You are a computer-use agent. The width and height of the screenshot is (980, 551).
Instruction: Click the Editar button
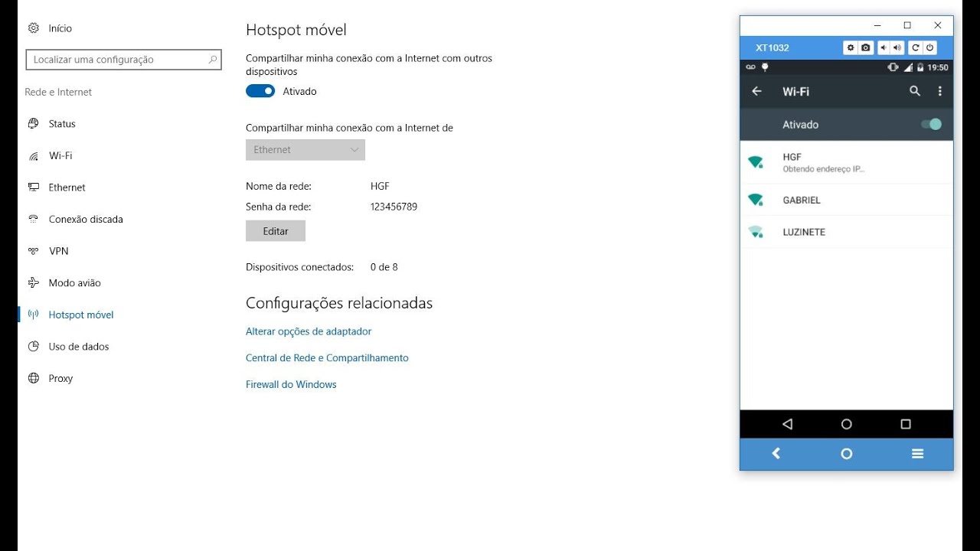(276, 231)
